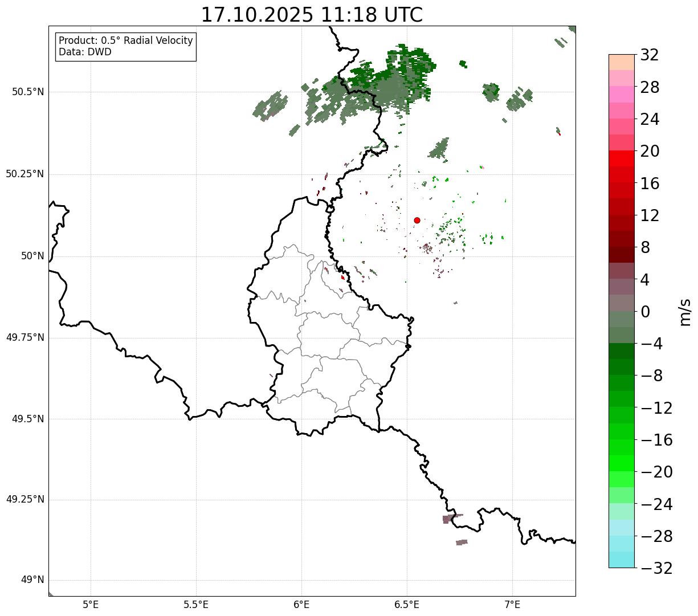Image resolution: width=698 pixels, height=616 pixels.
Task: Click the red radar site marker dot
Action: coord(417,220)
